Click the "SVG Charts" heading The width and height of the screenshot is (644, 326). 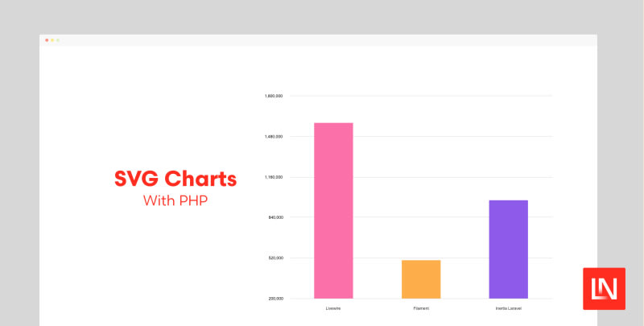tap(175, 179)
